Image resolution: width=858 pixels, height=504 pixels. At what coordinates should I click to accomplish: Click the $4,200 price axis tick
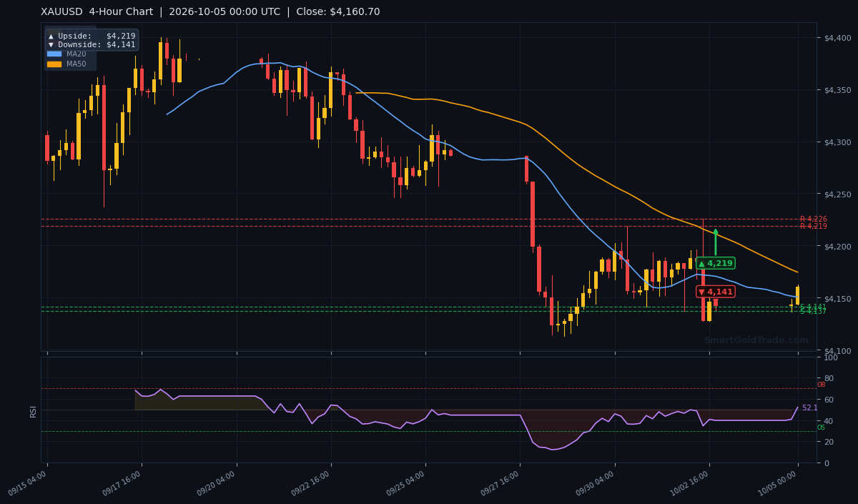click(x=838, y=247)
